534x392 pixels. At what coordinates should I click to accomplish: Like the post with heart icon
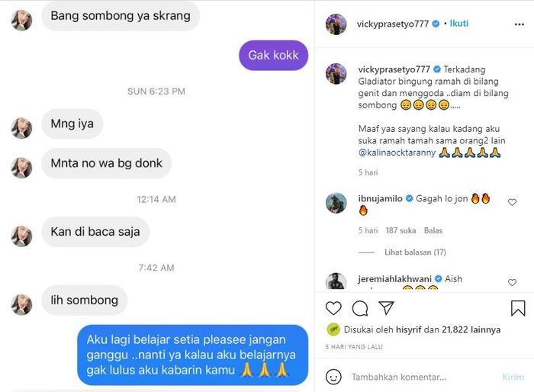pos(333,308)
